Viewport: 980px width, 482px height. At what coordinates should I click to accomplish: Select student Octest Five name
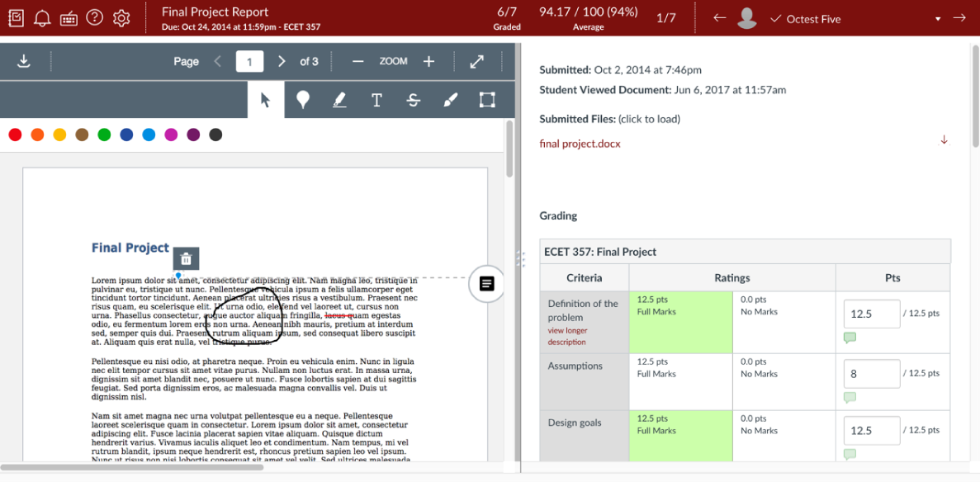point(812,19)
